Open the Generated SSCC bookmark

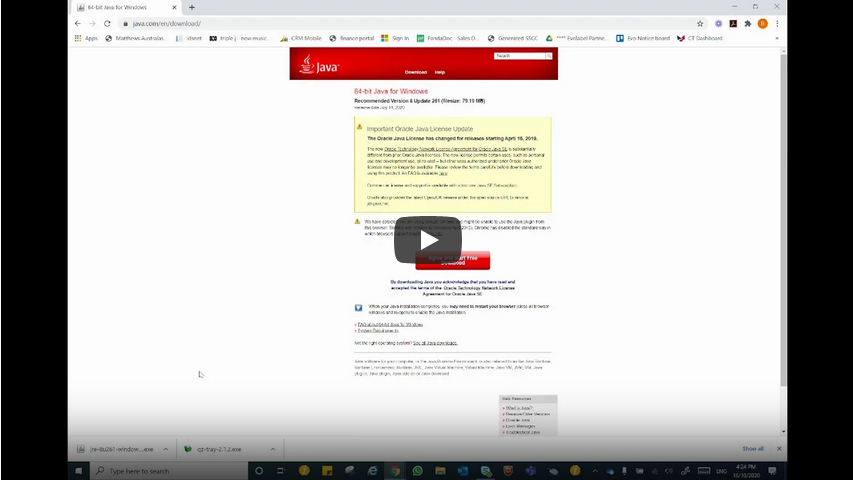click(x=512, y=38)
